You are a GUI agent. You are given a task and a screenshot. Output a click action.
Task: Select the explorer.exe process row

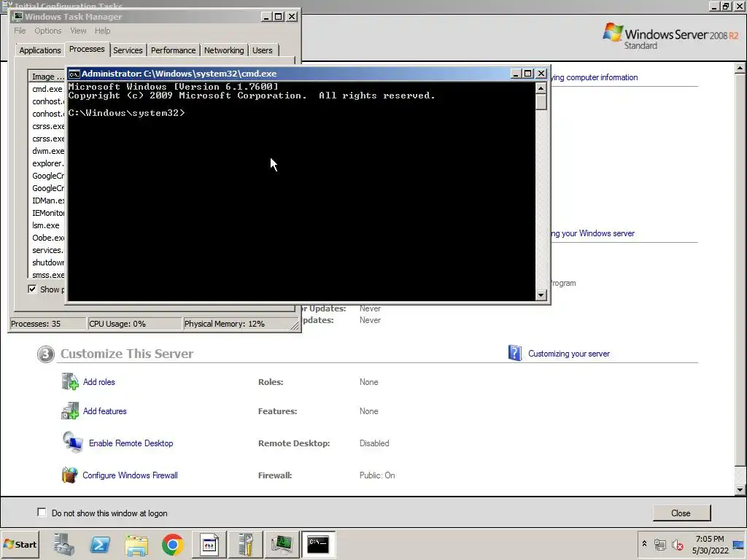pos(47,163)
